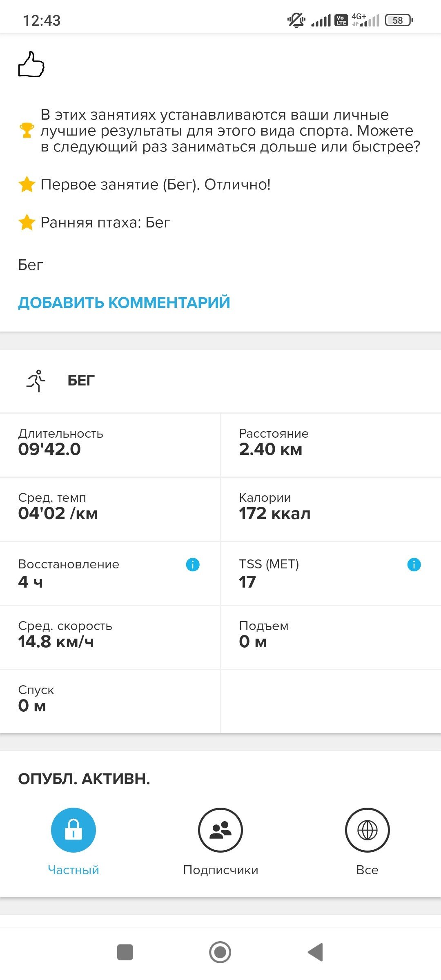441x980 pixels.
Task: Tap the Сред. темп 04'02 /км cell
Action: click(110, 509)
